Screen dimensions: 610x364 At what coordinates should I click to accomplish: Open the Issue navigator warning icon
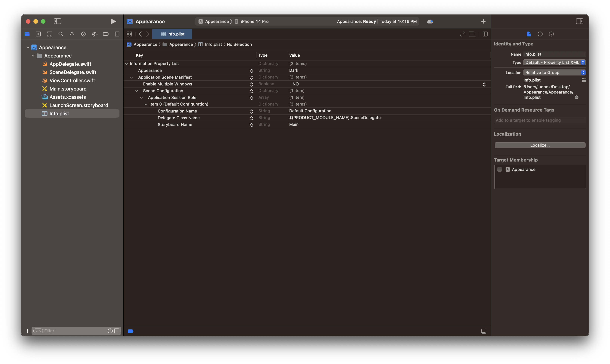72,34
